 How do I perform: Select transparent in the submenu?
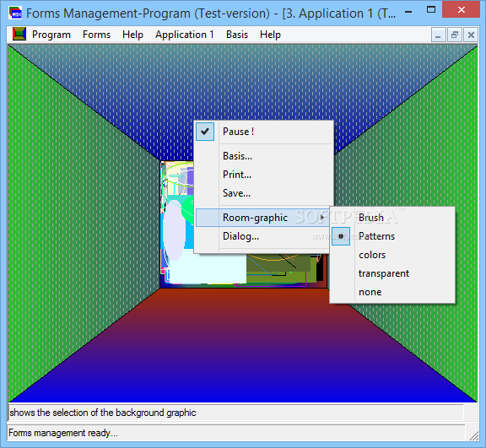[392, 273]
